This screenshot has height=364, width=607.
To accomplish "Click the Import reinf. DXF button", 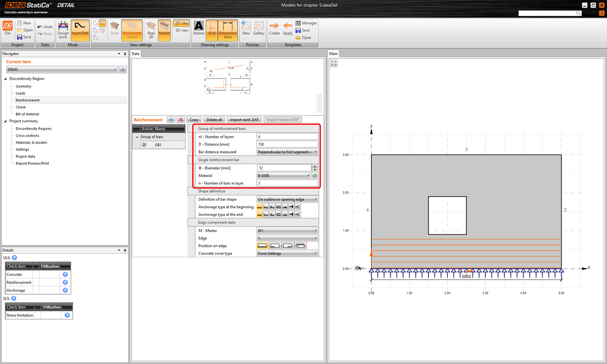I will [x=244, y=119].
